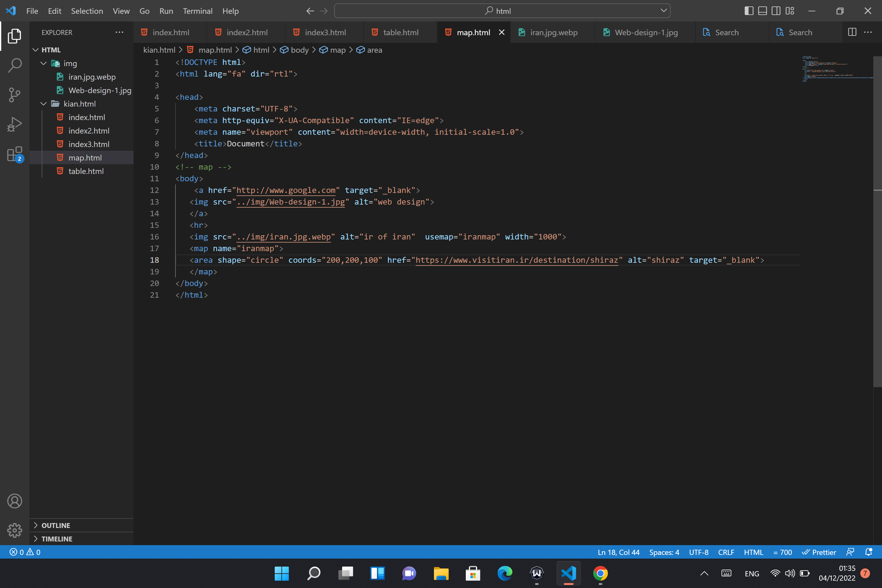Click the command center search box

point(502,11)
